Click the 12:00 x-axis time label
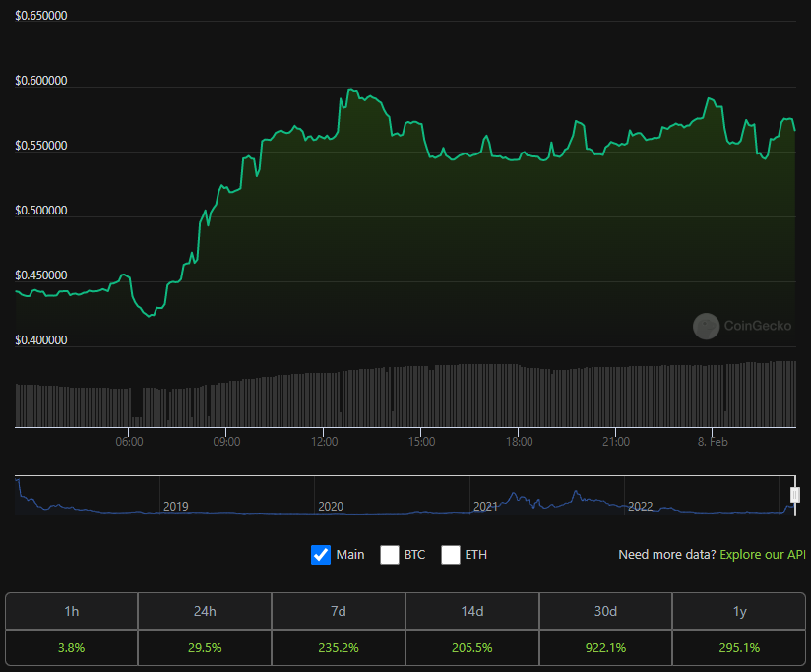811x672 pixels. 324,442
